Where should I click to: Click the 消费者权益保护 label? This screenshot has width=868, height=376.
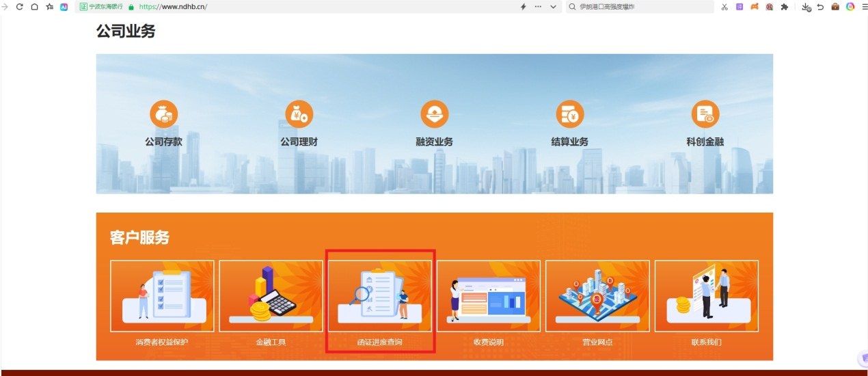click(162, 342)
